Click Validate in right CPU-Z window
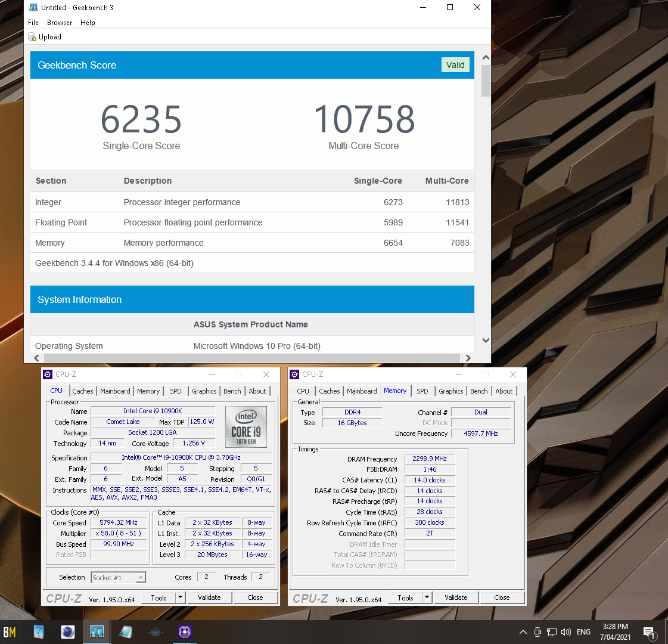Viewport: 668px width, 644px height. 456,598
